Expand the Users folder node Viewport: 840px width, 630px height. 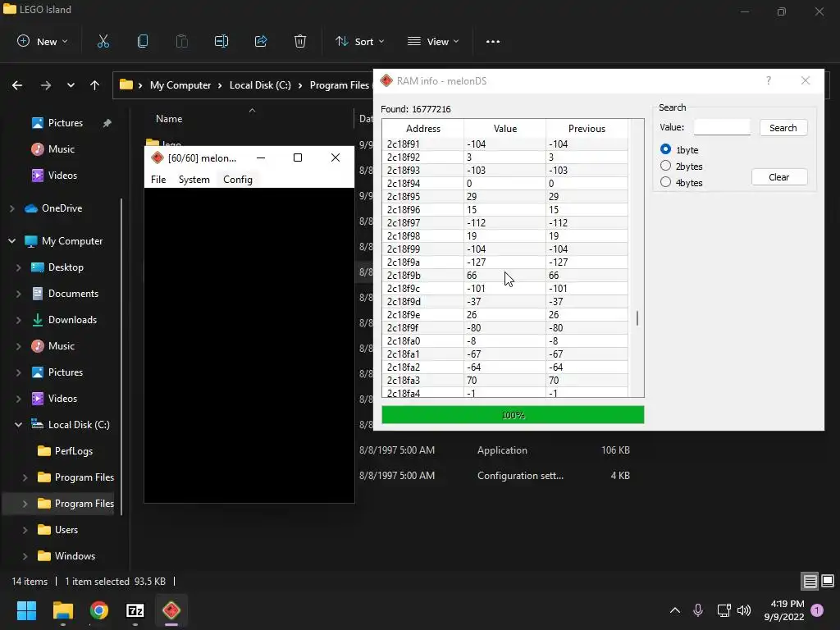click(25, 530)
